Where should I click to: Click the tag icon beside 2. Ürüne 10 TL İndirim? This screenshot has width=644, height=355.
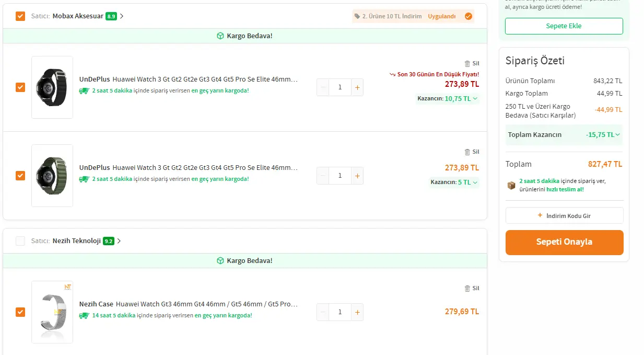357,16
